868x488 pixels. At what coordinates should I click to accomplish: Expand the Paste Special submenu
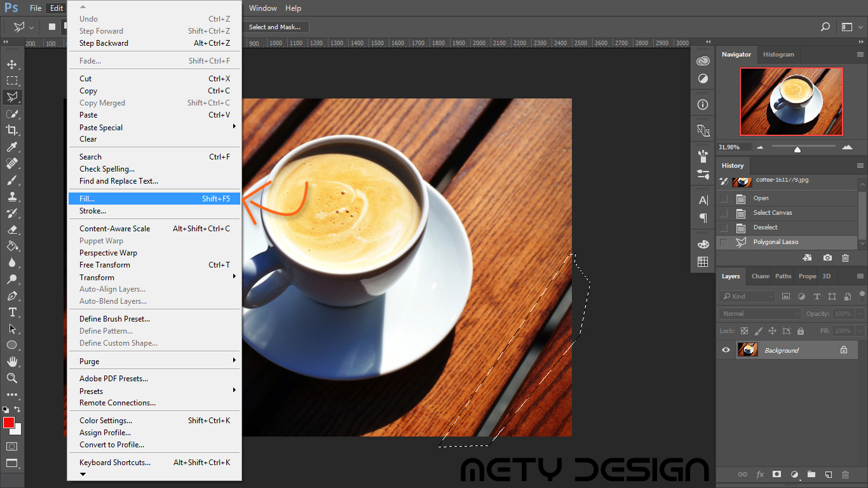click(154, 127)
